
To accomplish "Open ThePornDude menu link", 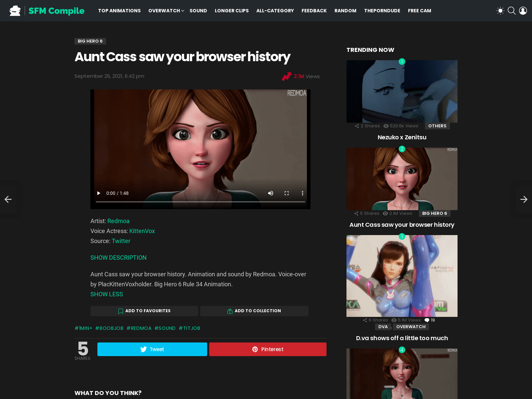I will click(382, 11).
